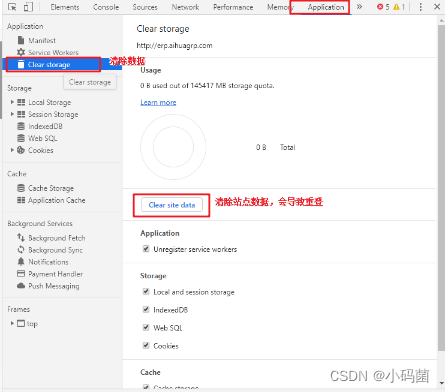Viewport: 445px width, 392px height.
Task: Select Payment Handler label
Action: tap(56, 274)
